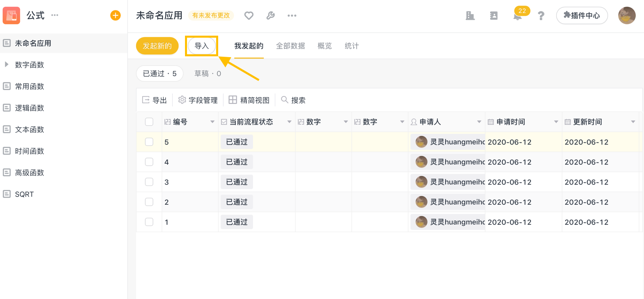The image size is (644, 299).
Task: Open the contacts book icon
Action: (x=493, y=16)
